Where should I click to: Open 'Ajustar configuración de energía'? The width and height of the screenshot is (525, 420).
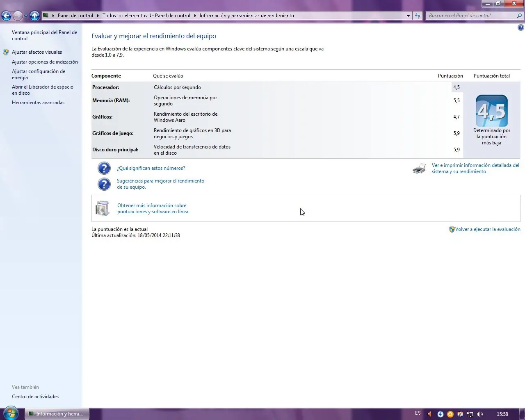click(39, 74)
